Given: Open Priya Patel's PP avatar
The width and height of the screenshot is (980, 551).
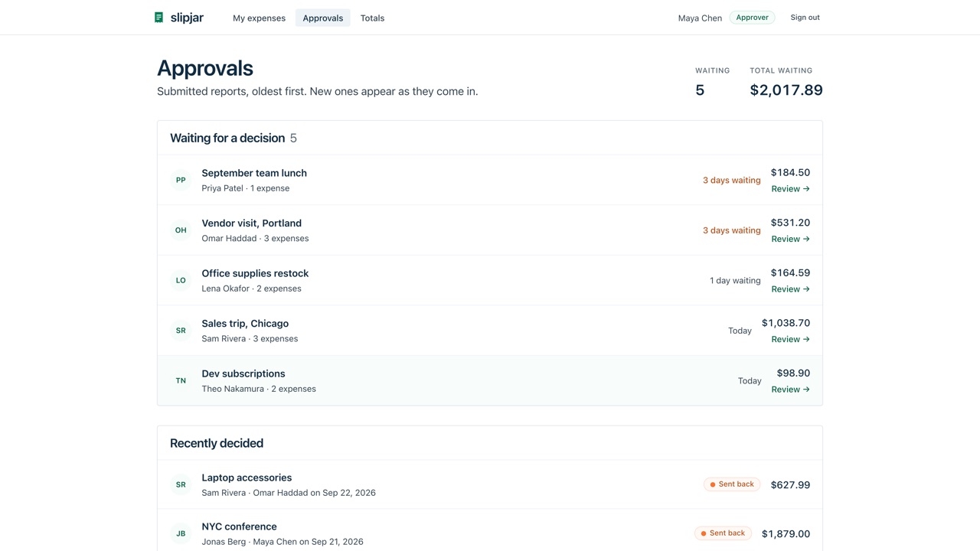Looking at the screenshot, I should pos(181,180).
